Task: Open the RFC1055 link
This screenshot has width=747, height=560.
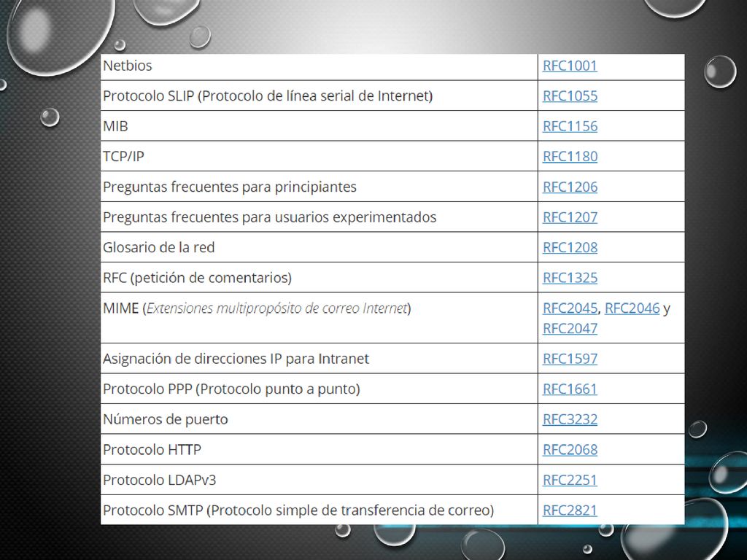Action: click(570, 96)
